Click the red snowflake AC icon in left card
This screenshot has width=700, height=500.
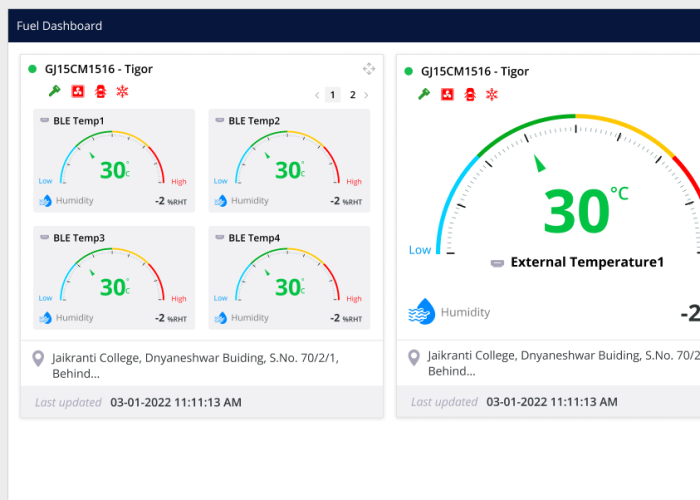click(x=123, y=92)
